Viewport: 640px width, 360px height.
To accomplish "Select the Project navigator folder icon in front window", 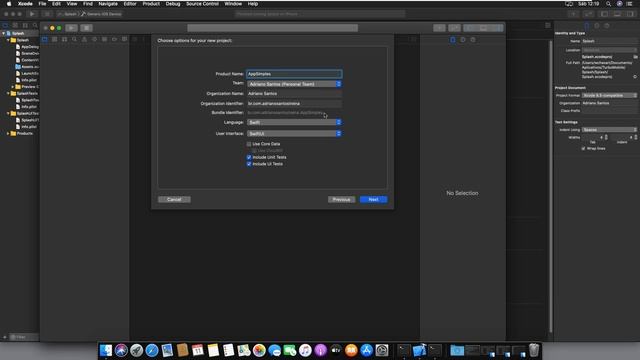I will tap(44, 39).
